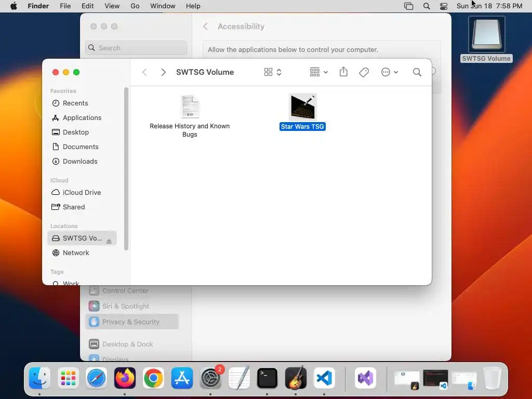Viewport: 532px width, 399px height.
Task: Click the Share icon in Finder toolbar
Action: click(x=343, y=72)
